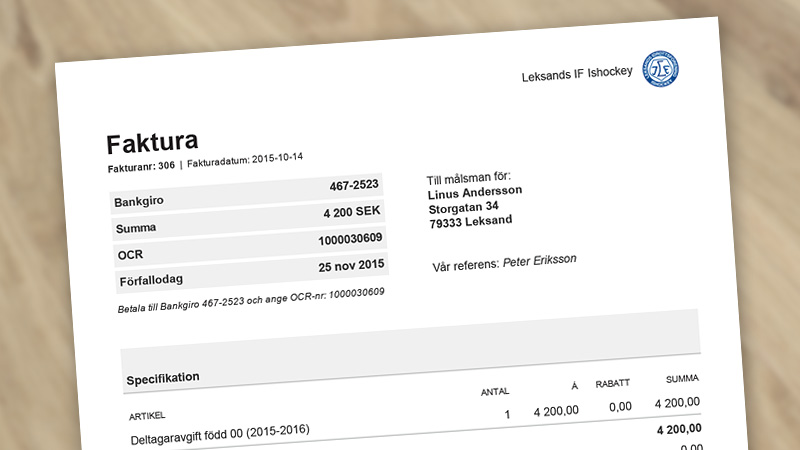Click the Till målsman för label
Screen dimensions: 800x450
click(x=468, y=179)
